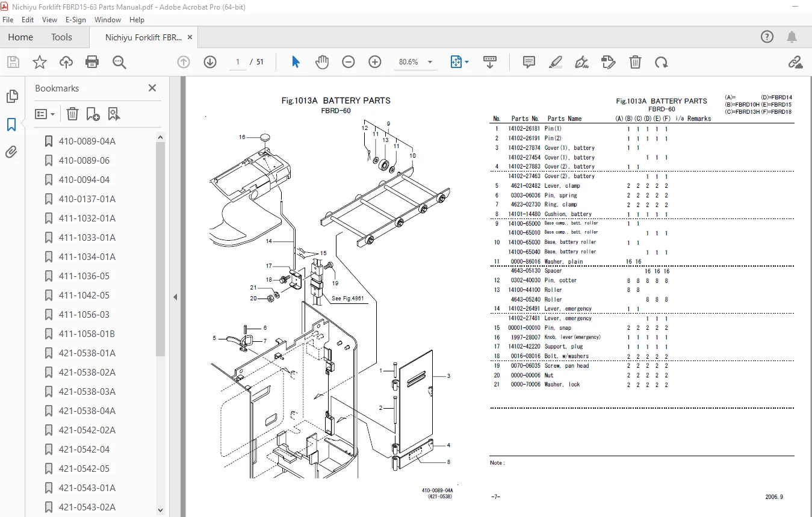Click the bookmarks panel scrollbar thumb
812x517 pixels.
point(160,248)
